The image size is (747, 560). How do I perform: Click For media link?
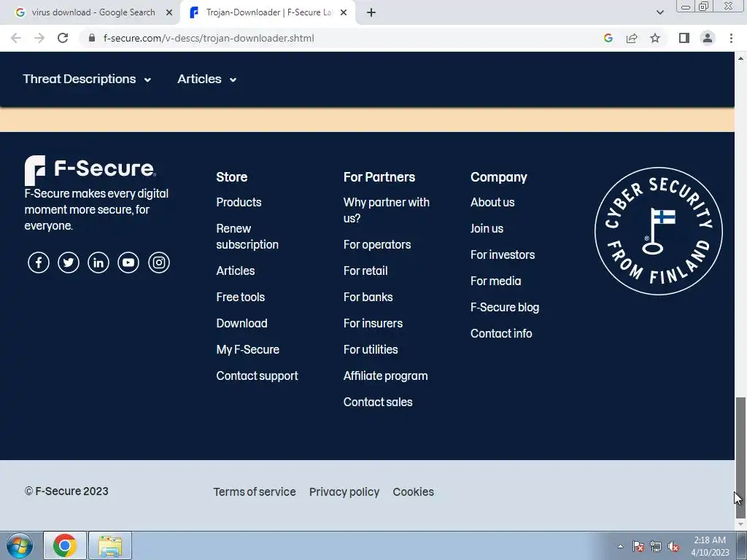pyautogui.click(x=495, y=281)
